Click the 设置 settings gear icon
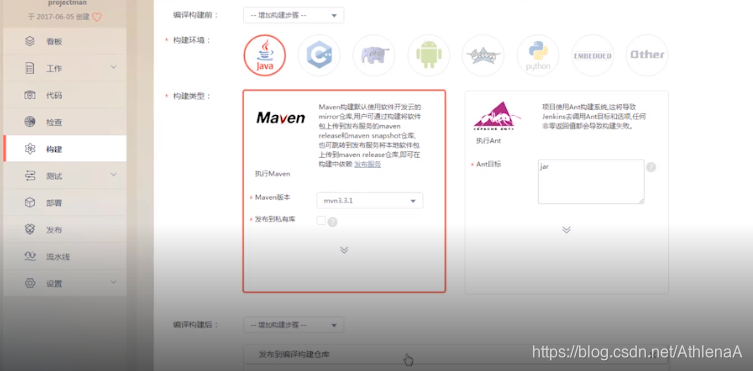The width and height of the screenshot is (753, 371). point(30,283)
